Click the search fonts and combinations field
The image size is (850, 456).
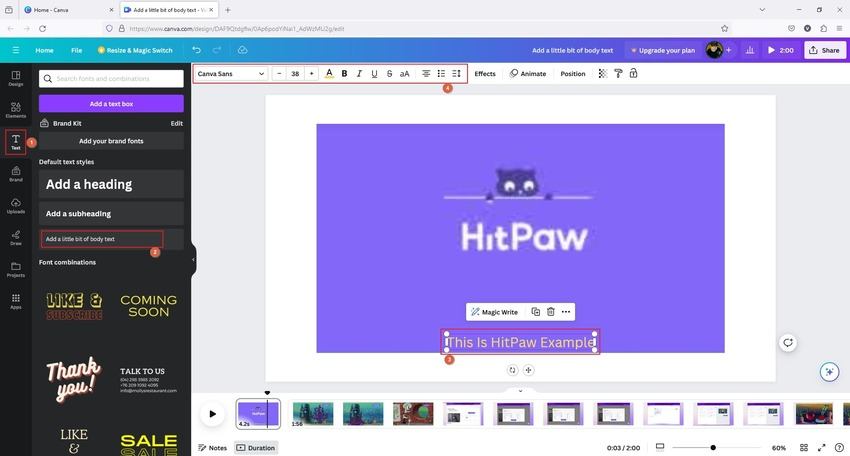(x=111, y=79)
